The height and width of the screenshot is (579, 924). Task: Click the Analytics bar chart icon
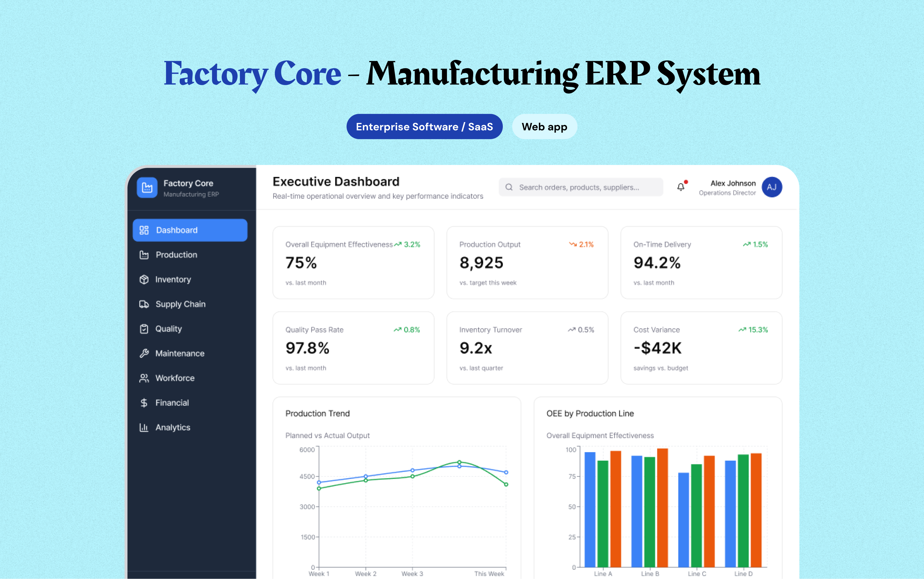[x=144, y=427]
